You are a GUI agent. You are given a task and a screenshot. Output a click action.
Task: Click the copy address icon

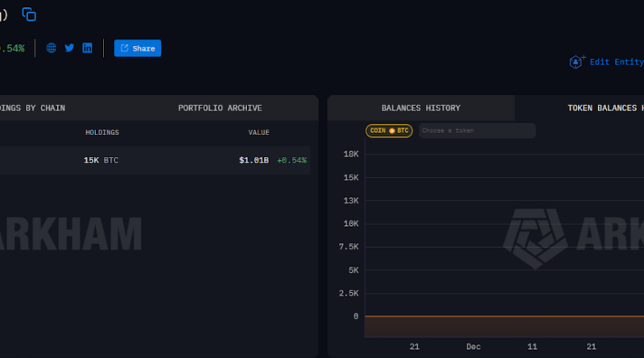29,14
